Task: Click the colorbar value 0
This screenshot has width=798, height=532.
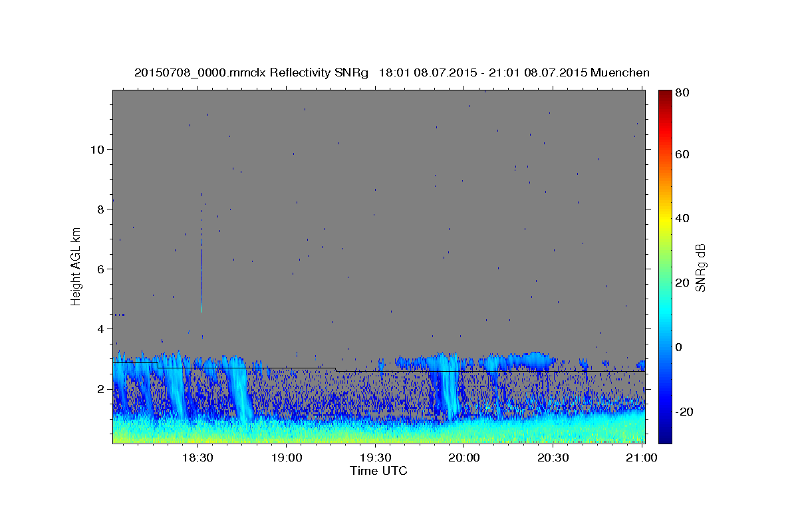Action: 680,347
